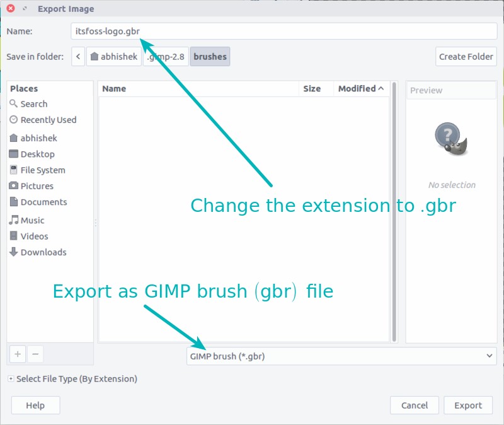
Task: Select Downloads label in Places
Action: (x=43, y=252)
